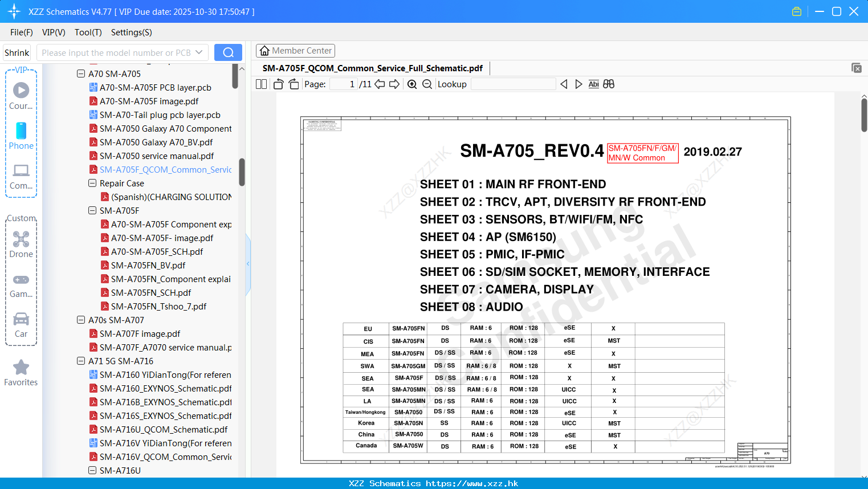Open SM-A705FN_Tshoo_7.pdf
868x489 pixels.
[158, 307]
